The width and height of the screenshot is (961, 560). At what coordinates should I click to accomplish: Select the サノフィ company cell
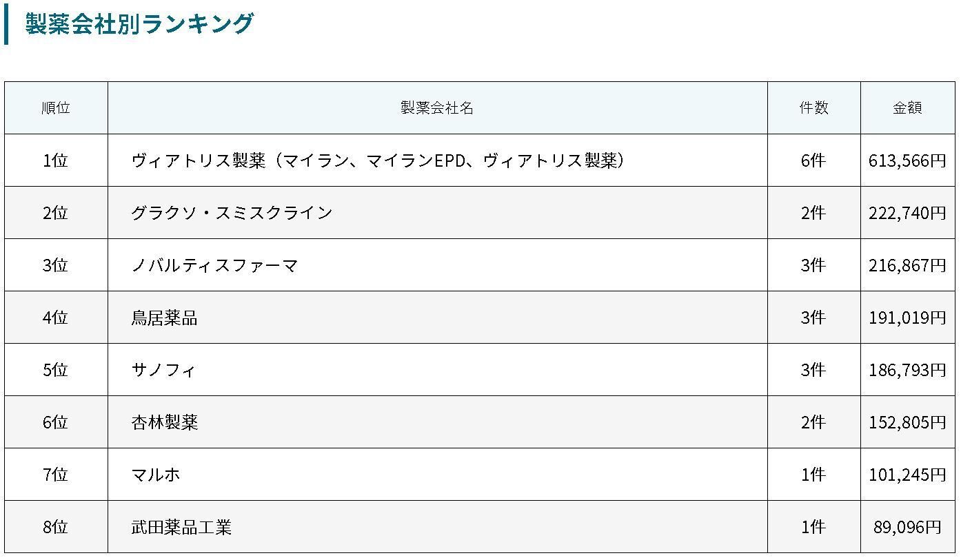(x=437, y=370)
